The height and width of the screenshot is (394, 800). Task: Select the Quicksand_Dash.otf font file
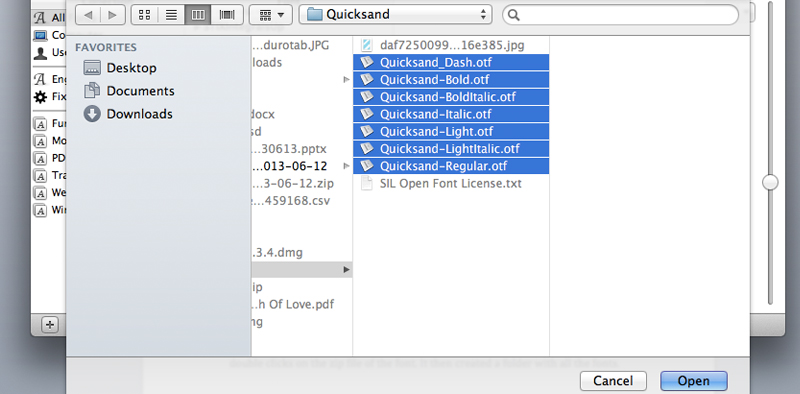pos(451,63)
